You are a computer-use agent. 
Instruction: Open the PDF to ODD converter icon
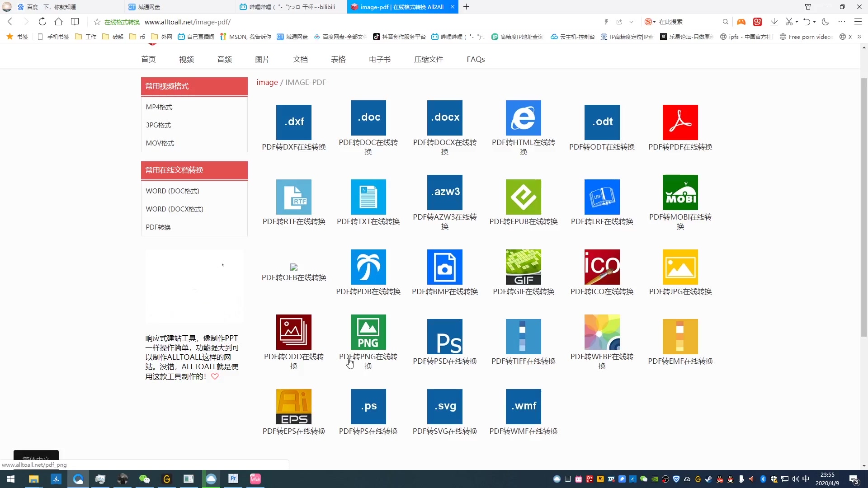pyautogui.click(x=294, y=332)
